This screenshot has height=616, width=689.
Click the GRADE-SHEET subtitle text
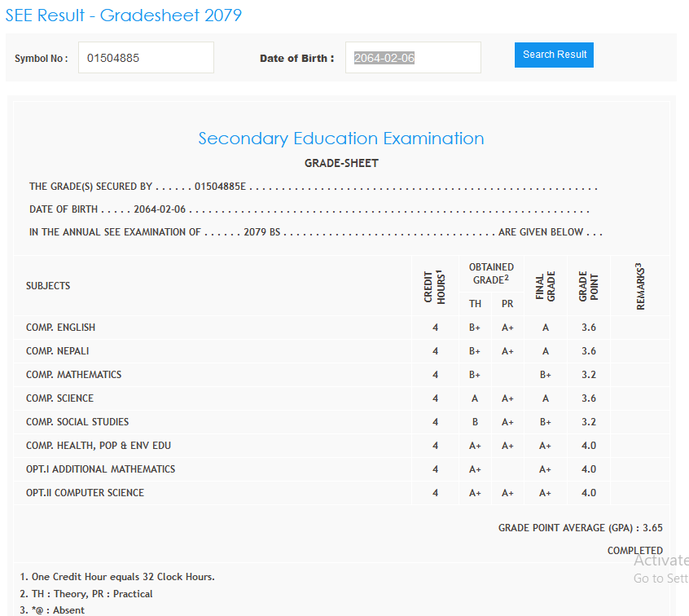tap(341, 163)
